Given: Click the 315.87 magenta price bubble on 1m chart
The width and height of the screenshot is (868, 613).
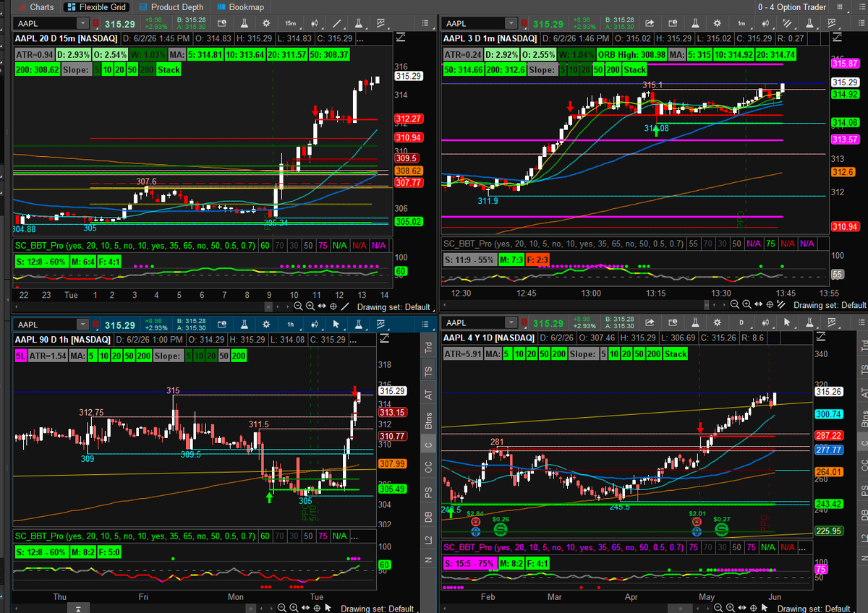Looking at the screenshot, I should click(x=845, y=64).
